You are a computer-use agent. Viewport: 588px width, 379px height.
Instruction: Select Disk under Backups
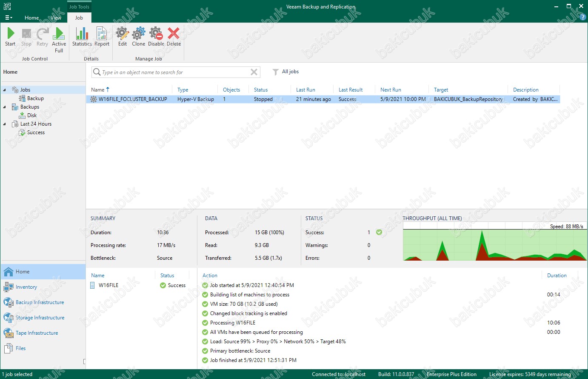[x=32, y=115]
